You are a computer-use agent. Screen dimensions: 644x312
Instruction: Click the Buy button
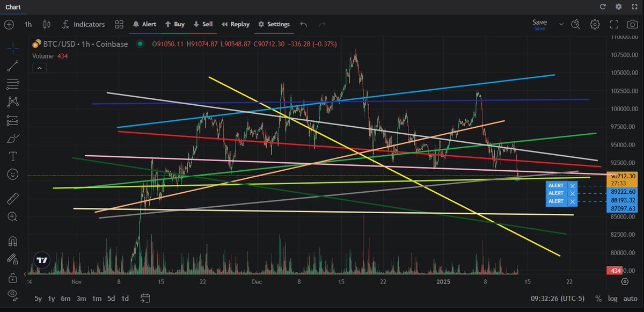tap(174, 24)
